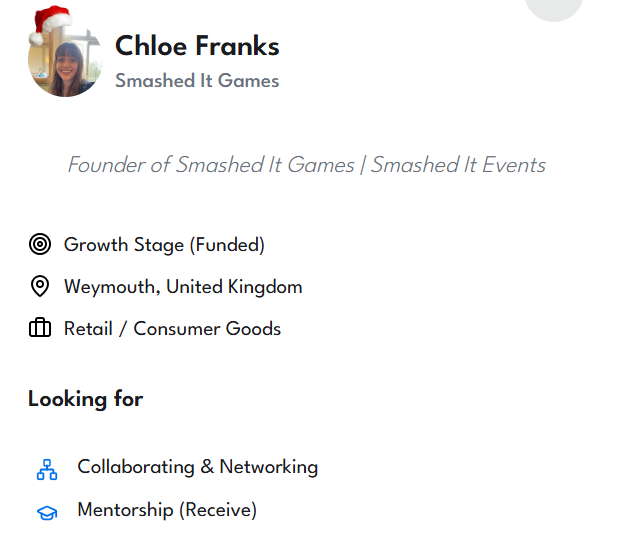Click the blue graduation cap icon

tap(47, 512)
